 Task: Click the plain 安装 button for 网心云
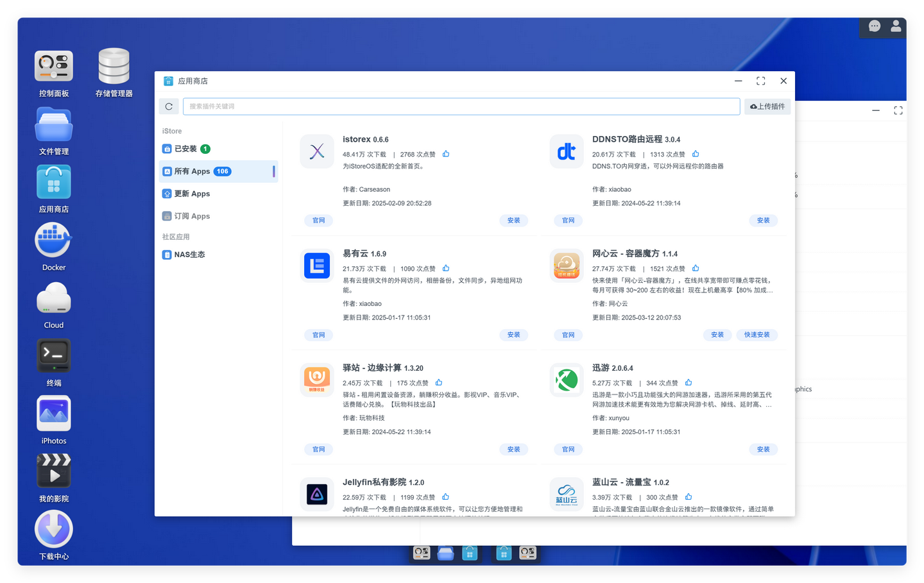717,335
